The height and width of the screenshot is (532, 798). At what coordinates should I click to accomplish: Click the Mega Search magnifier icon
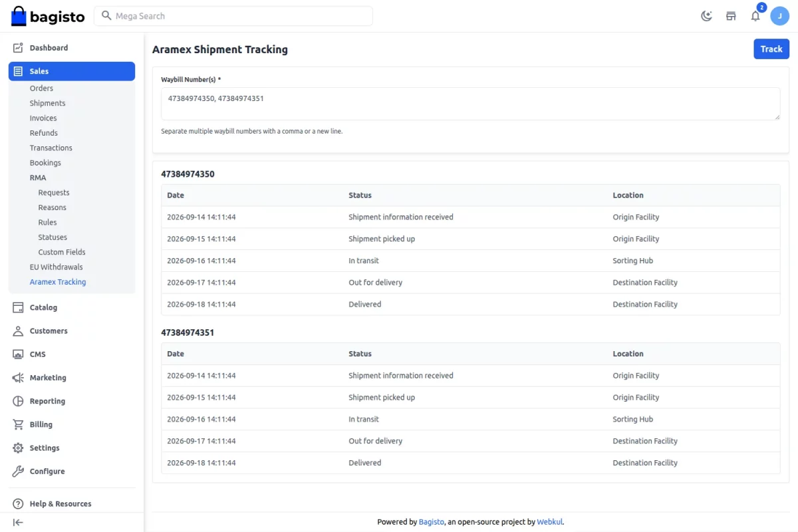(106, 16)
